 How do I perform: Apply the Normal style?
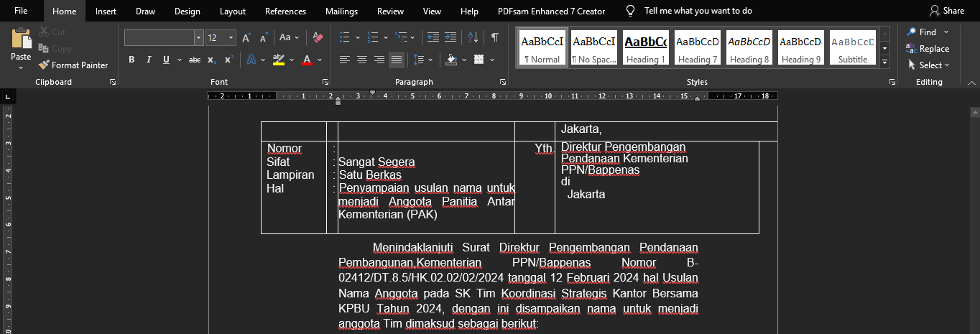(x=542, y=47)
